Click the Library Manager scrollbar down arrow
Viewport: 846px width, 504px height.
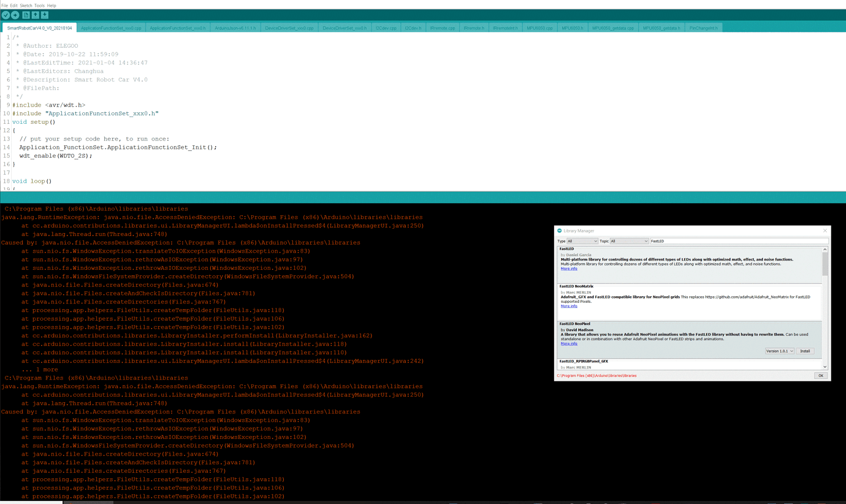[x=825, y=365]
